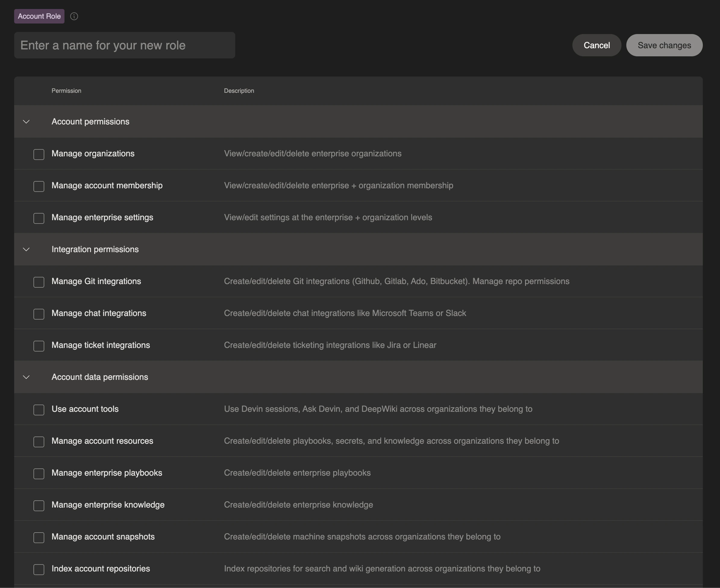
Task: Click the info icon beside Account Role
Action: coord(74,16)
